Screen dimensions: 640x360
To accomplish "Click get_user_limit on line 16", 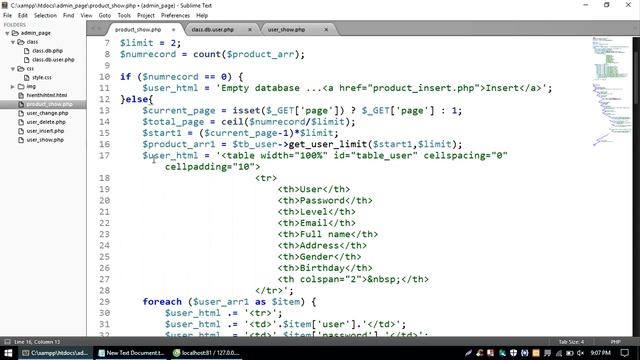I will coord(328,144).
